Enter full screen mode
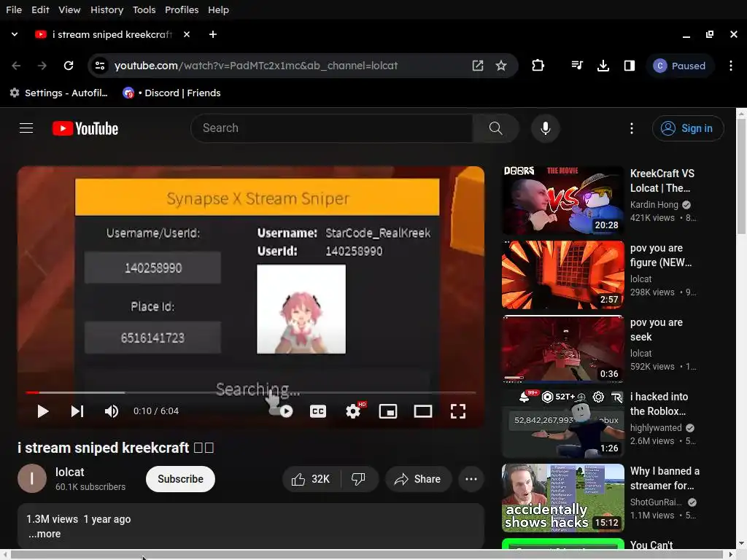747x560 pixels. click(x=458, y=411)
